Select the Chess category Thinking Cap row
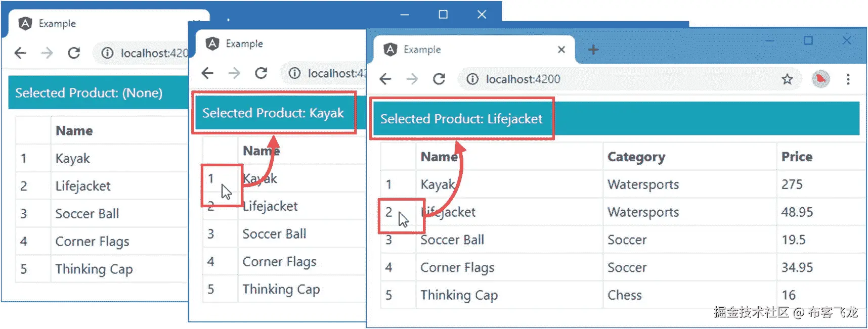868x329 pixels. point(625,295)
